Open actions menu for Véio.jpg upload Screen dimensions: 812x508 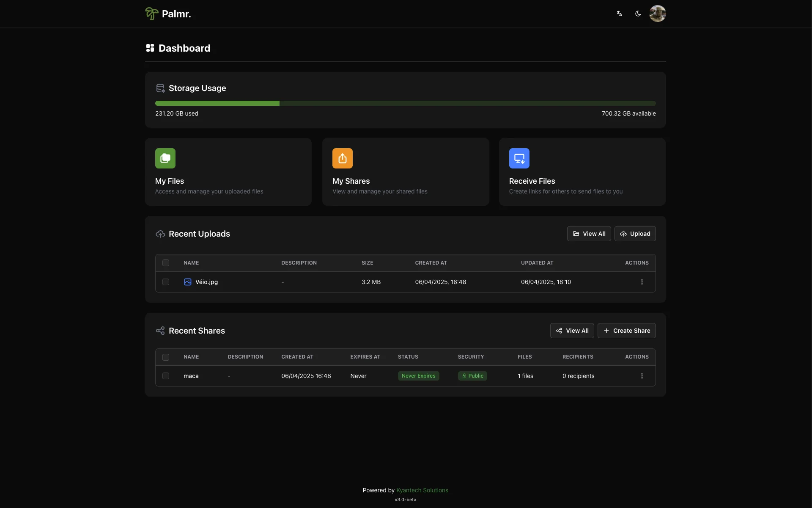(x=642, y=282)
